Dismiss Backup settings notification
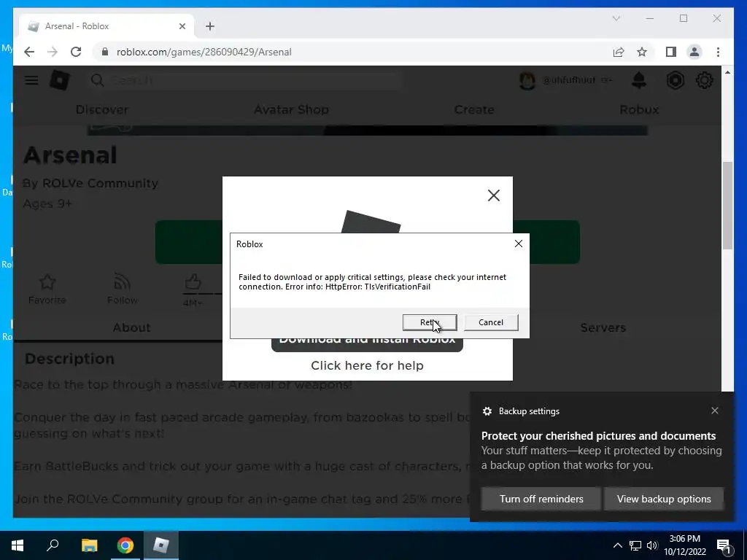Image resolution: width=747 pixels, height=560 pixels. (715, 411)
